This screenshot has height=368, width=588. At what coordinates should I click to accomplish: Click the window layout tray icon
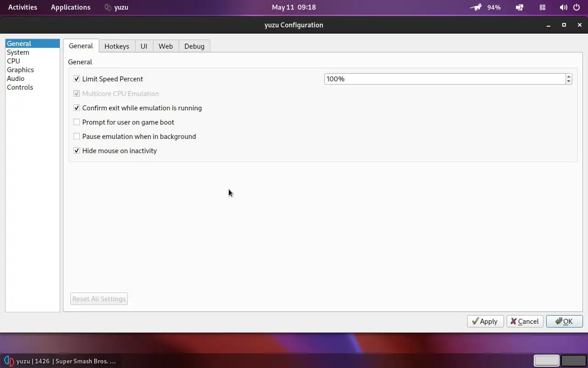coord(543,7)
